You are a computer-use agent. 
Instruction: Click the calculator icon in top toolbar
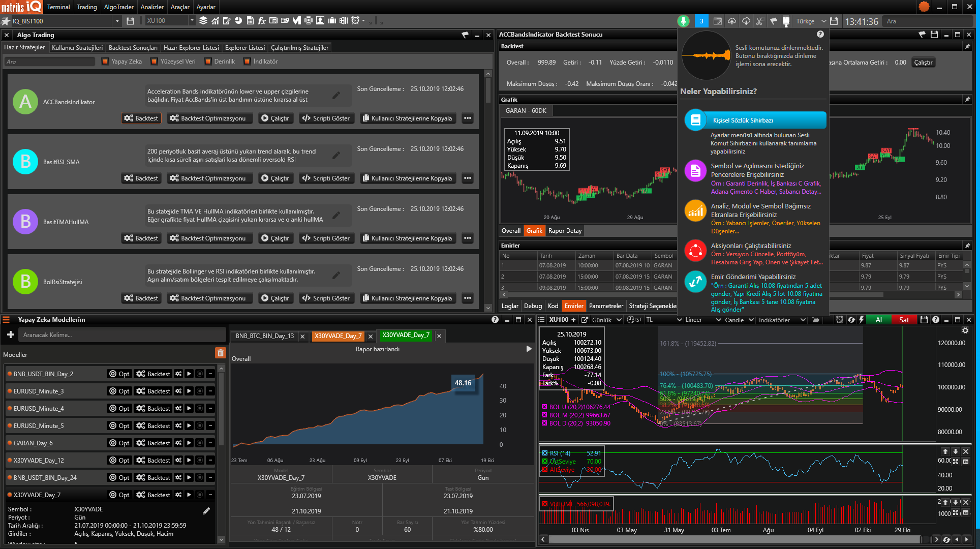tap(250, 21)
